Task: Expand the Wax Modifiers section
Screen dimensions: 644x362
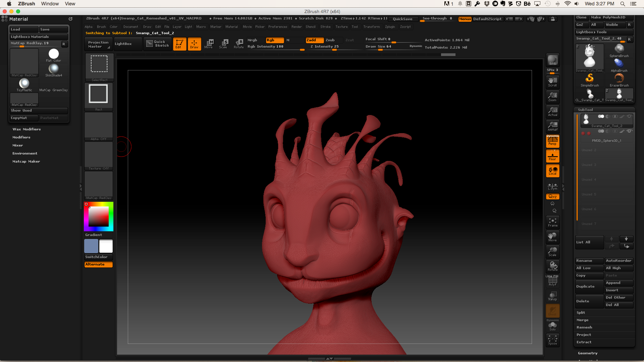Action: click(x=26, y=129)
